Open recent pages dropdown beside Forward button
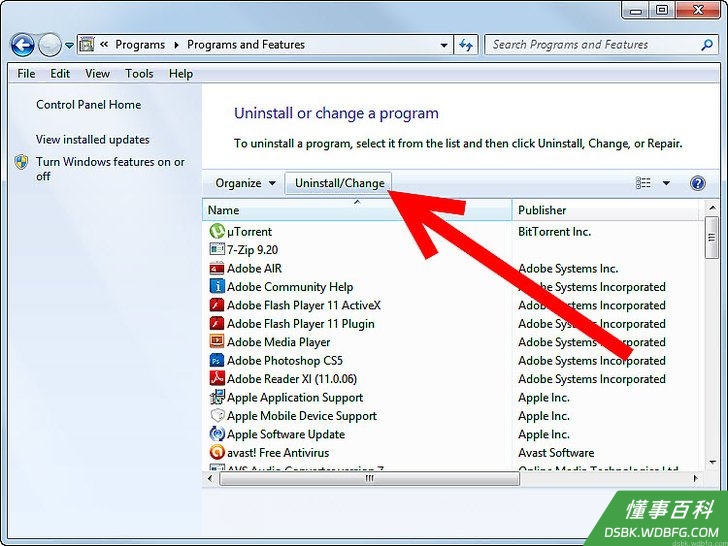 (x=69, y=46)
